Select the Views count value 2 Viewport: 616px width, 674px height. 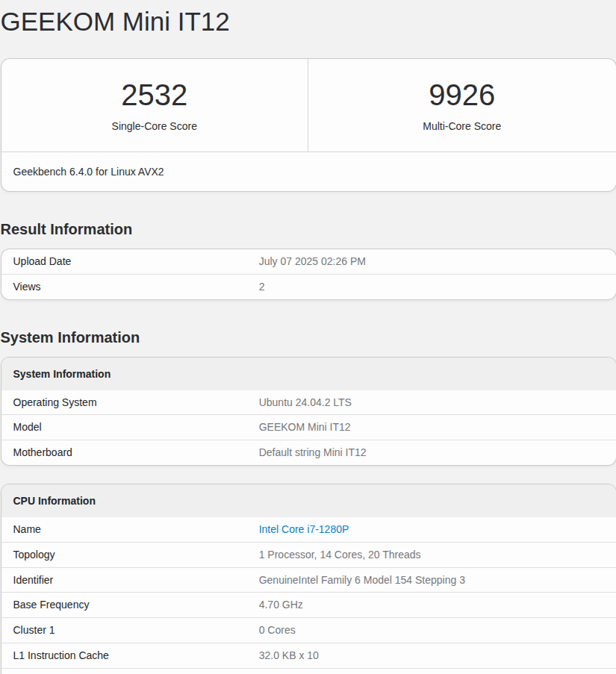pyautogui.click(x=262, y=287)
